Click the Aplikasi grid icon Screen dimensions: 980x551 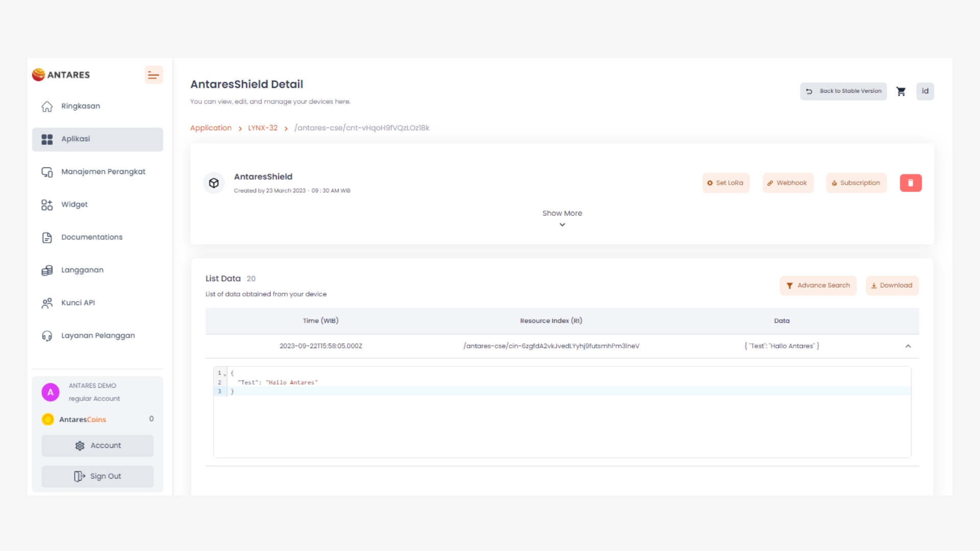pyautogui.click(x=47, y=139)
